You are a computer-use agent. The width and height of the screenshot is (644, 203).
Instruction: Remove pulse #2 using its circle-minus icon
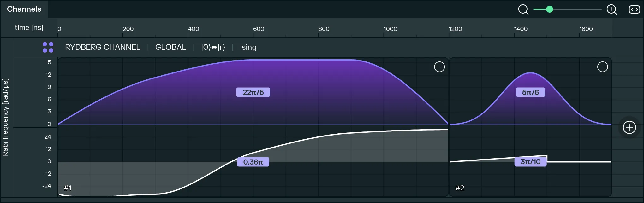[602, 67]
